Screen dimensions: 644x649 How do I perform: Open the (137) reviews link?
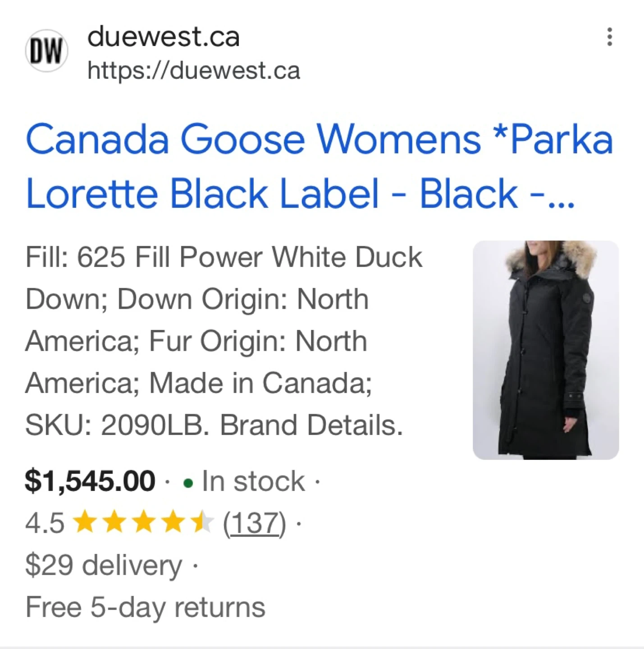coord(254,523)
